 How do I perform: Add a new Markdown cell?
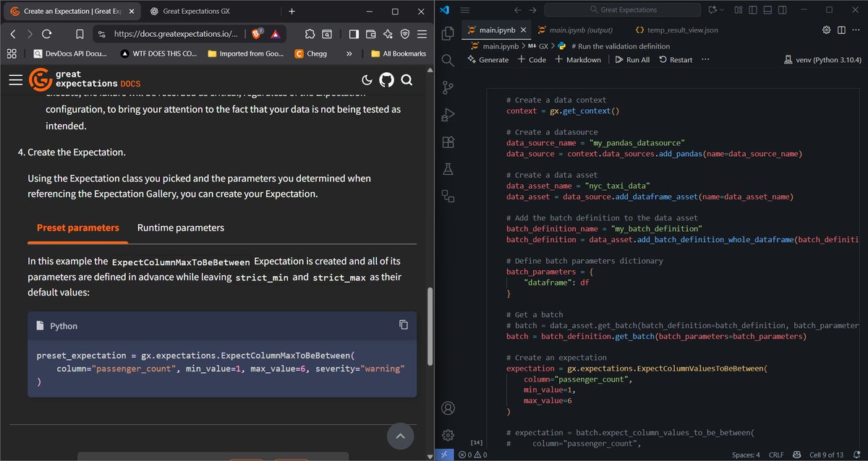[578, 60]
